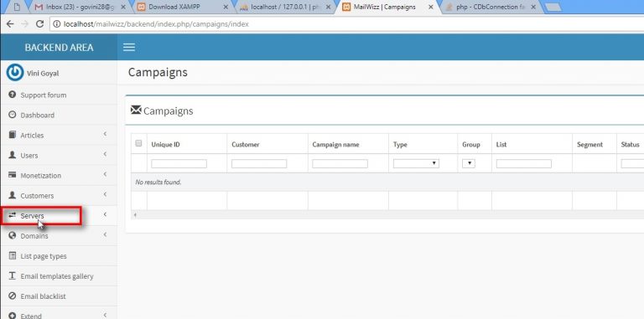Switch to the Download XAMPP tab
The height and width of the screenshot is (319, 644).
[183, 7]
